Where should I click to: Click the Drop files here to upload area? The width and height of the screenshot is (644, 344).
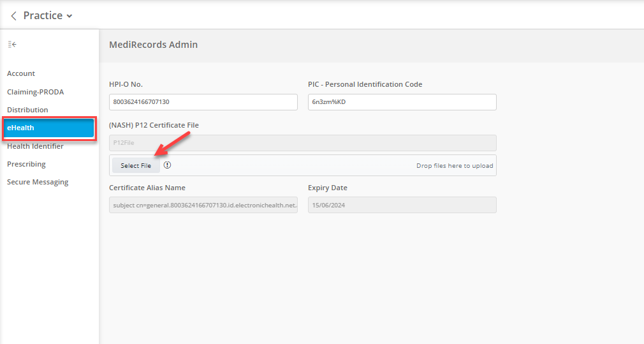[455, 166]
